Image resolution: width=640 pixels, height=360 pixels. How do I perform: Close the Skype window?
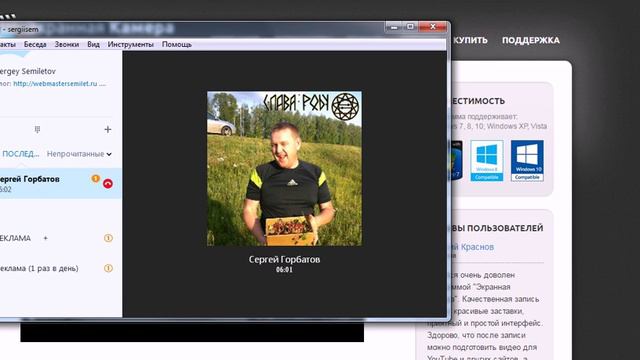(x=433, y=27)
